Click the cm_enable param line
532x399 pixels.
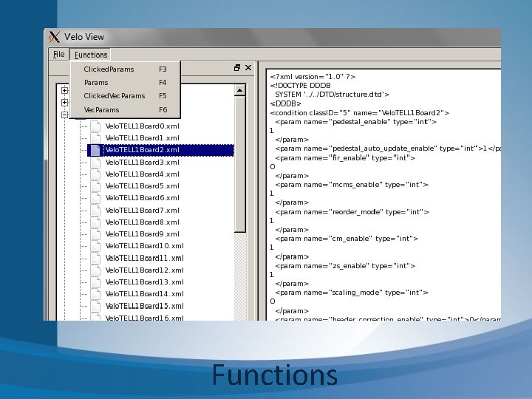coord(347,239)
